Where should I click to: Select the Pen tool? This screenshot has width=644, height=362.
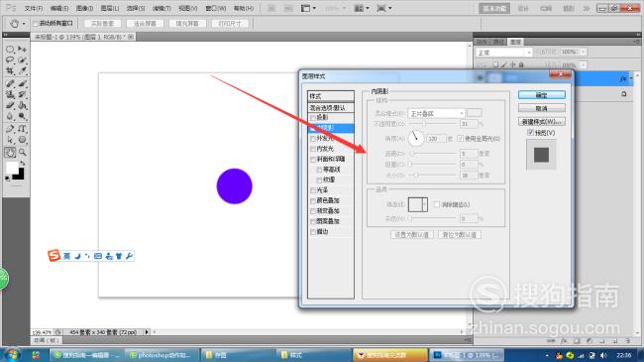[x=10, y=129]
